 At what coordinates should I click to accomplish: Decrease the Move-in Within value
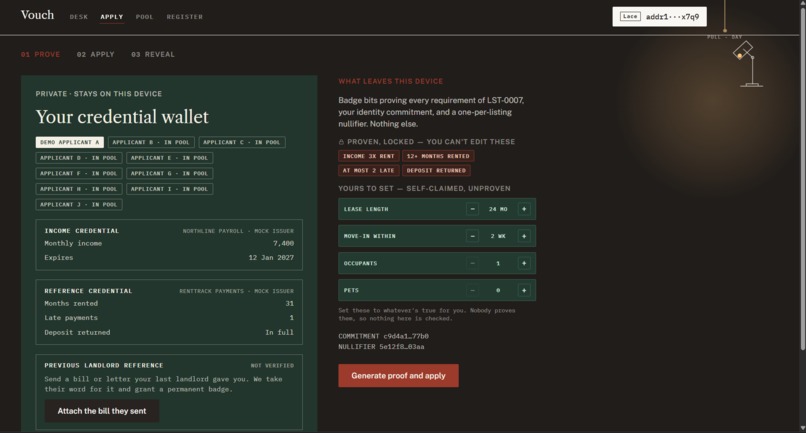point(472,236)
